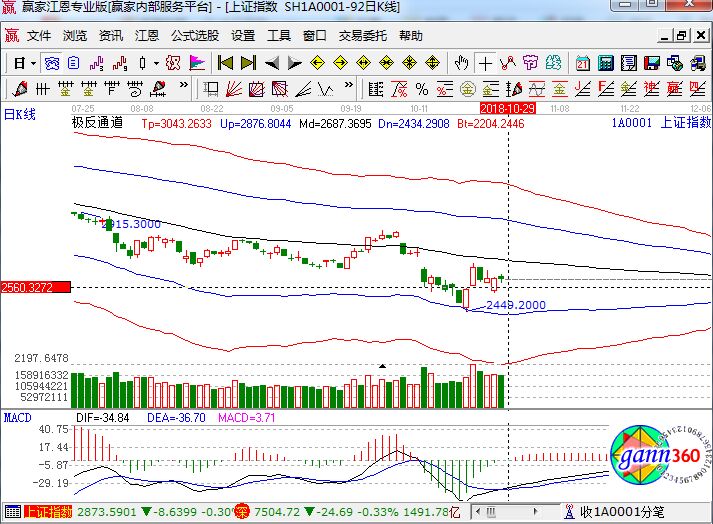Toggle the crosshair cursor tool
The image size is (713, 524).
point(485,62)
